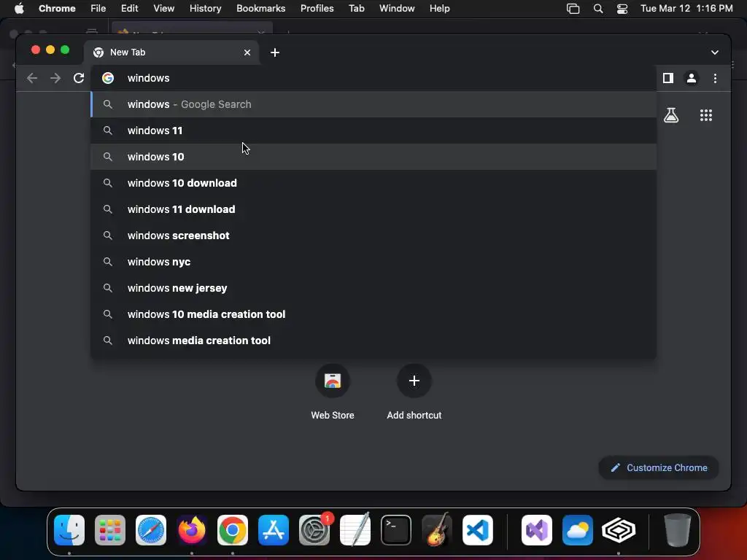Open the Weather app from the Dock
Image resolution: width=747 pixels, height=560 pixels.
point(578,530)
